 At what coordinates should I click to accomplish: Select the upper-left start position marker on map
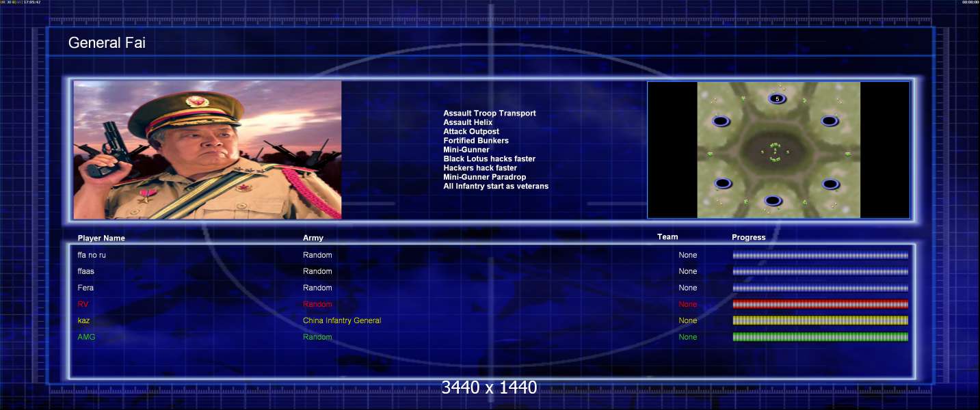pyautogui.click(x=720, y=121)
